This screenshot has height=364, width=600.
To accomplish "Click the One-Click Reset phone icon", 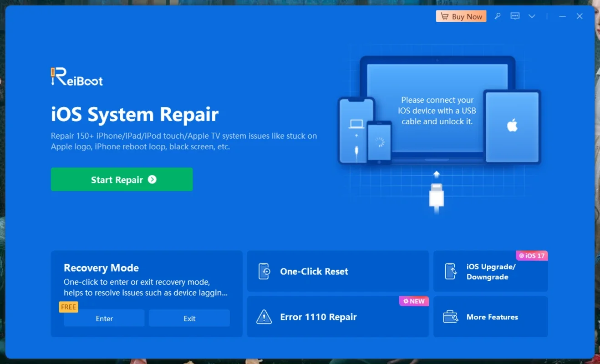I will click(x=264, y=271).
